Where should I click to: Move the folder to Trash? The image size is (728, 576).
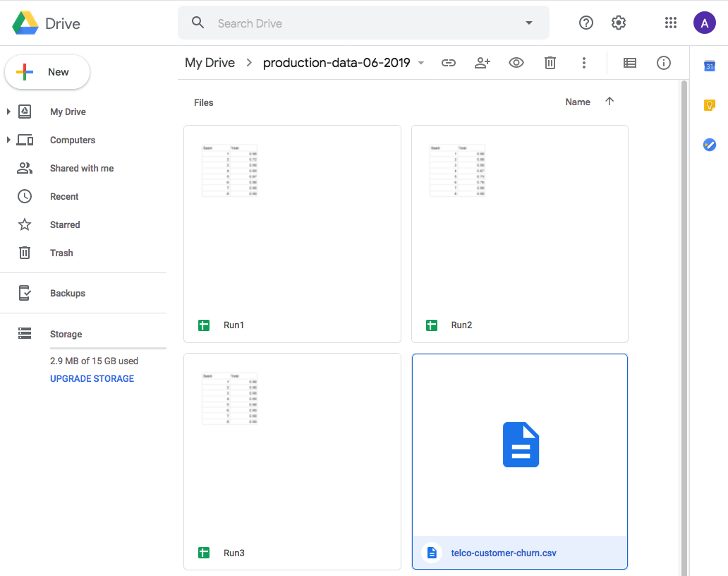tap(550, 63)
